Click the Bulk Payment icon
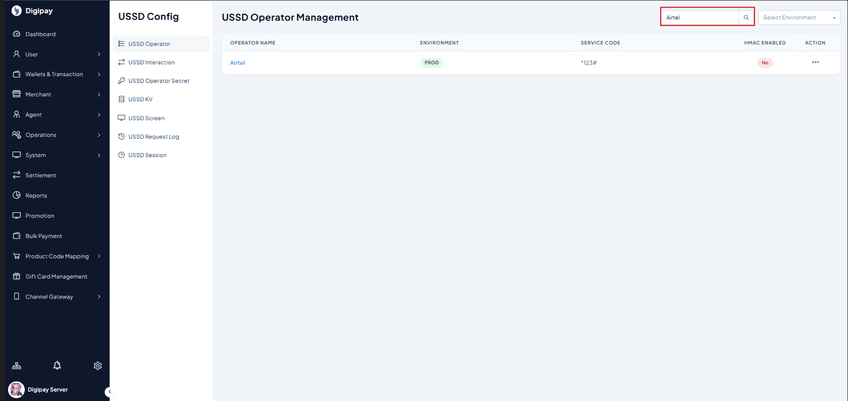The height and width of the screenshot is (401, 848). pyautogui.click(x=16, y=236)
